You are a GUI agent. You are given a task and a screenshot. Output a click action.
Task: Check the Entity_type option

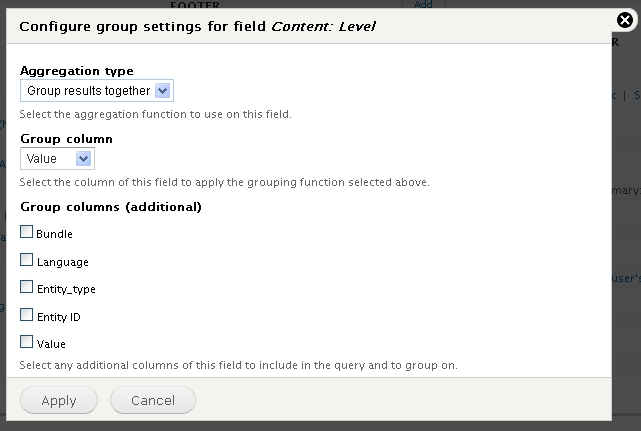[27, 287]
